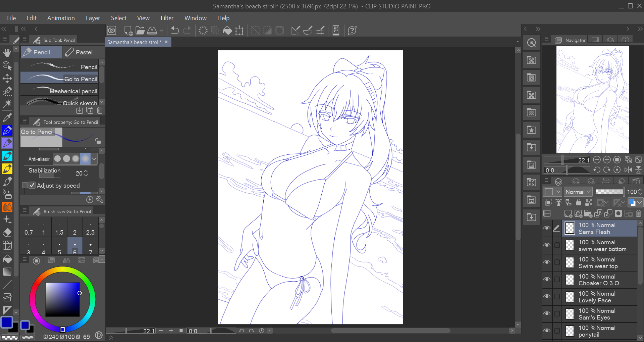Select the Eyedropper tool
Viewport: 644px width, 342px height.
pos(7,117)
